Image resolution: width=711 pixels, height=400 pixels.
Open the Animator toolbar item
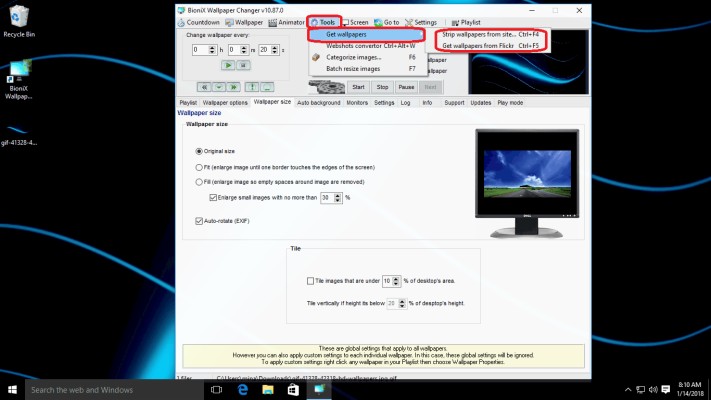pyautogui.click(x=287, y=21)
